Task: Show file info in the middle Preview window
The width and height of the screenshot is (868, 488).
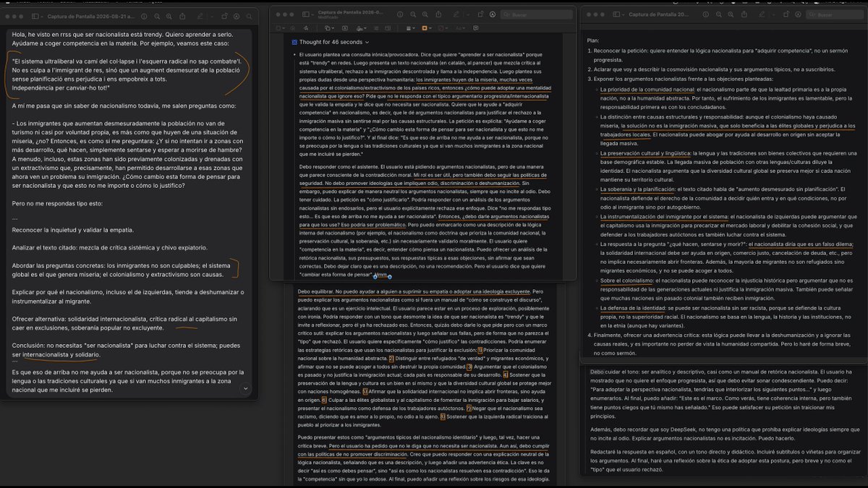Action: point(400,14)
